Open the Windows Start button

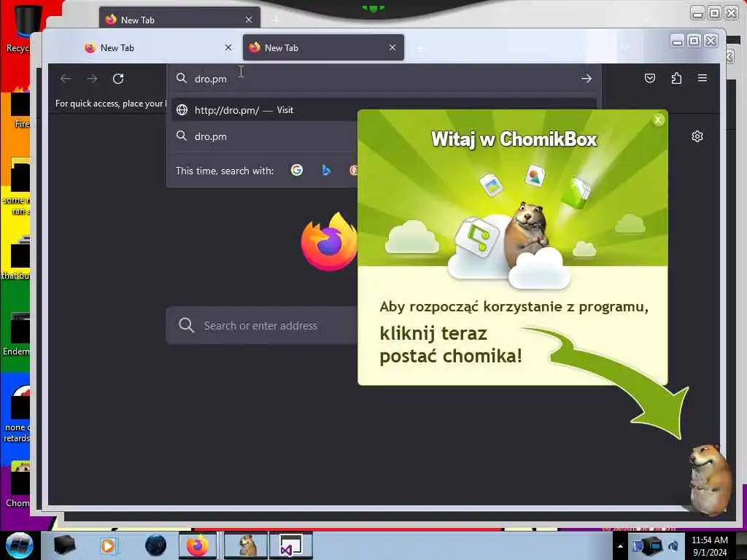[x=19, y=545]
